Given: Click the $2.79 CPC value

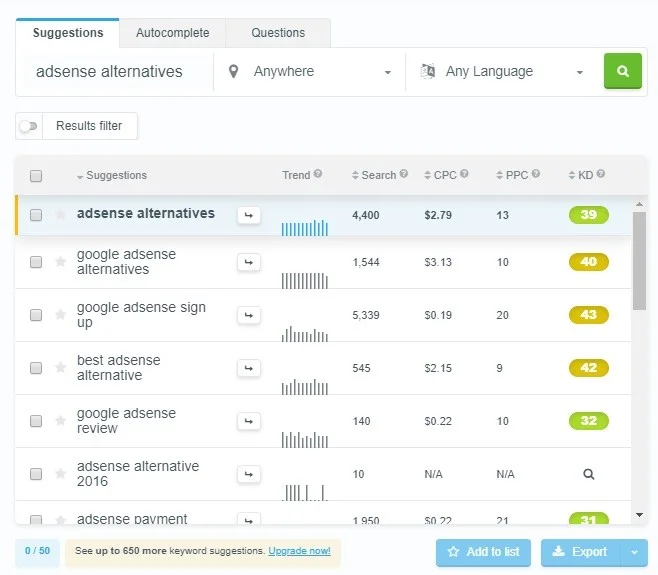Looking at the screenshot, I should coord(438,215).
